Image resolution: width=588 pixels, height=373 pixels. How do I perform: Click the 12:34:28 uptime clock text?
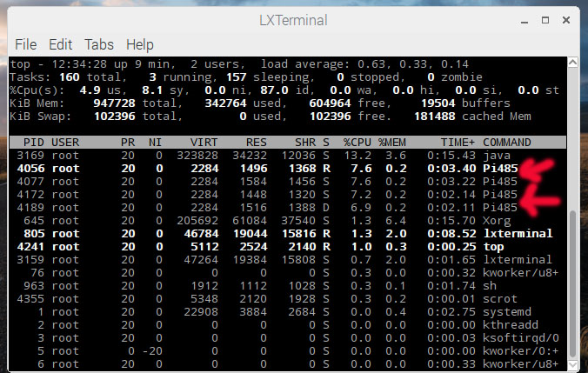pyautogui.click(x=79, y=64)
